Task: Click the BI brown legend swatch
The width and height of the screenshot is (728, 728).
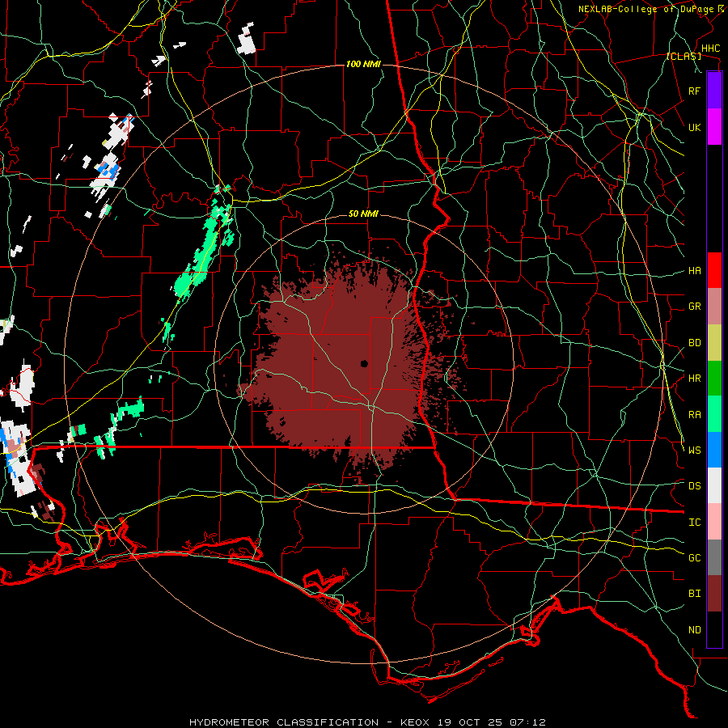Action: tap(714, 594)
